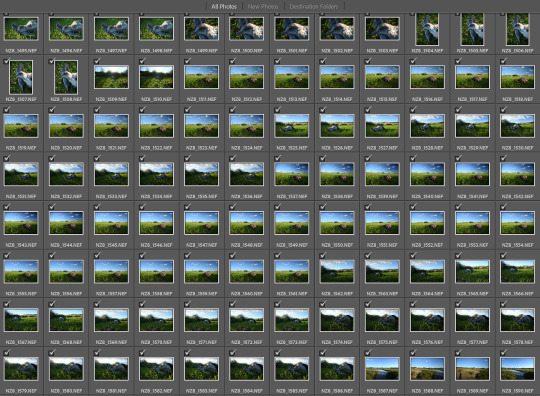The image size is (540, 396).
Task: Select the NZ8_1577.NEF thumbnail
Action: pos(472,320)
